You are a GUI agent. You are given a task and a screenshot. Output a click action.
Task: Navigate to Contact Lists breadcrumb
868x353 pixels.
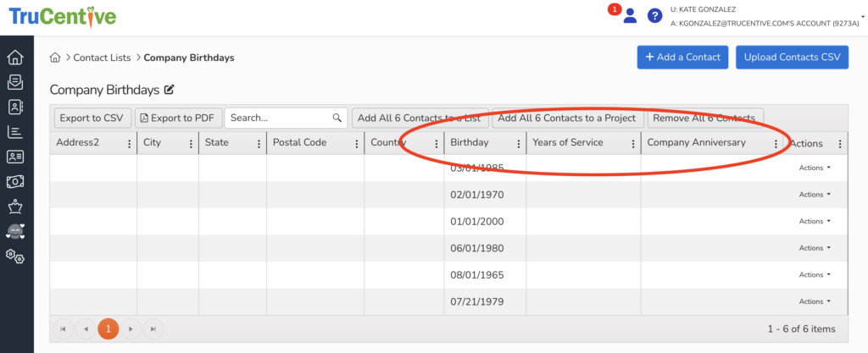pyautogui.click(x=102, y=58)
